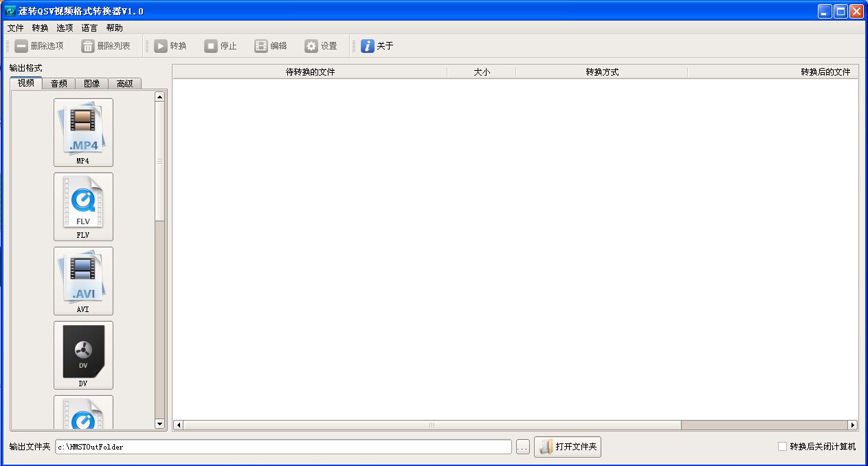Click the 转换 play icon in toolbar
This screenshot has height=466, width=868.
(161, 46)
